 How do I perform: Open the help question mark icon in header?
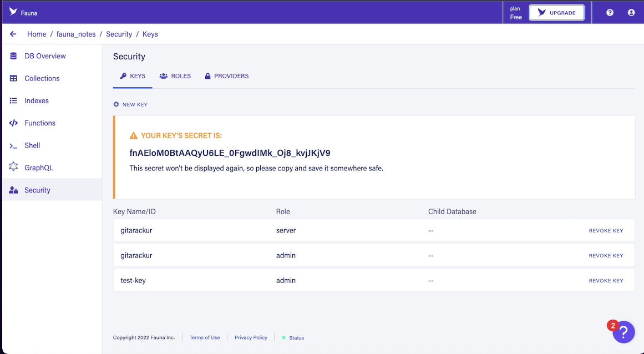pyautogui.click(x=610, y=13)
